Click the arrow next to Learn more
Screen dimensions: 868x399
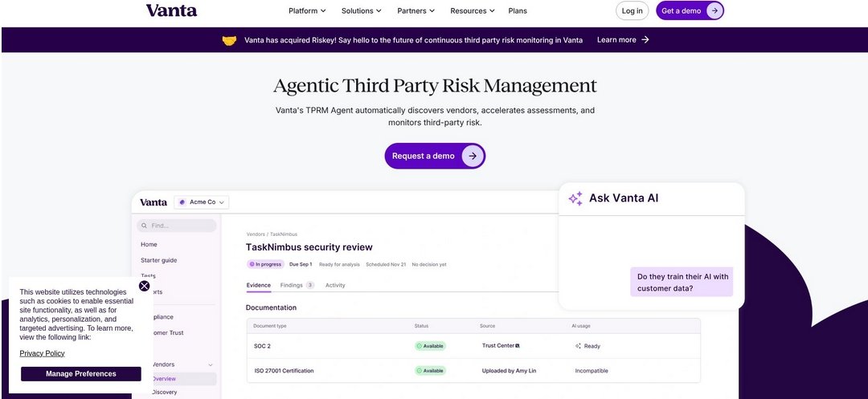[x=645, y=40]
